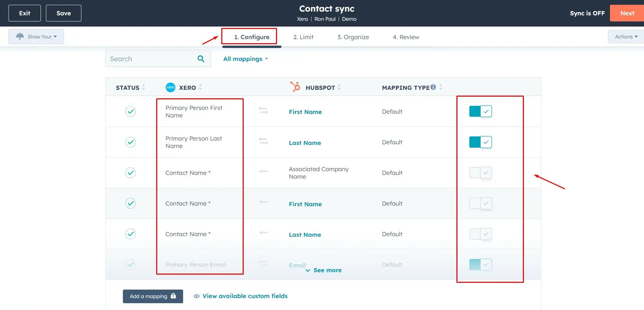Click the lock icon on Add a mapping

click(174, 296)
